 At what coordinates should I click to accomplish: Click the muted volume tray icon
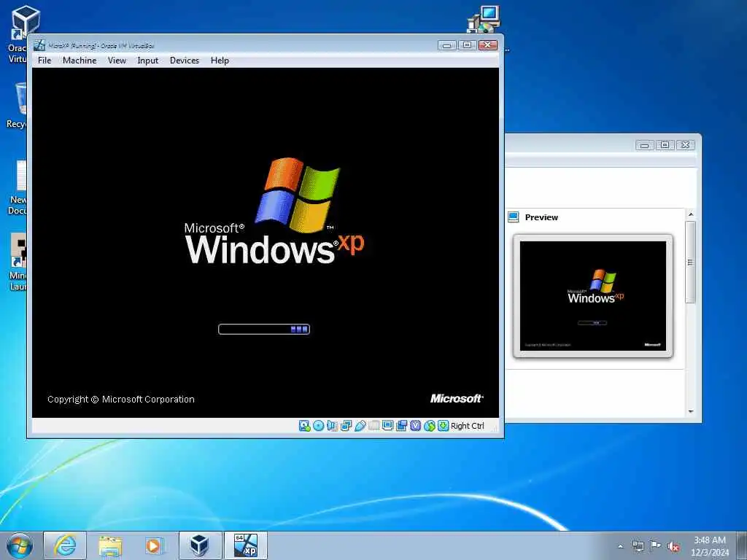pos(673,546)
